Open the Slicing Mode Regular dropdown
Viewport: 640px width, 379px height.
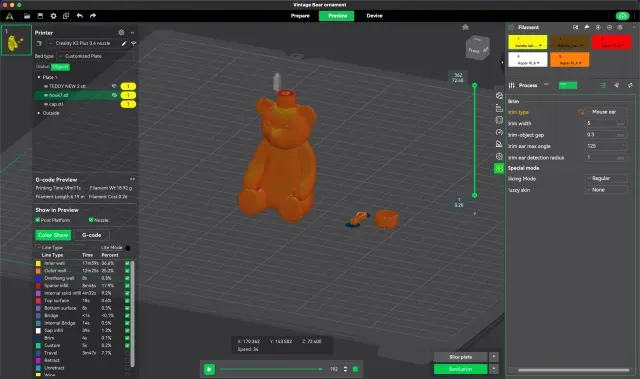606,178
